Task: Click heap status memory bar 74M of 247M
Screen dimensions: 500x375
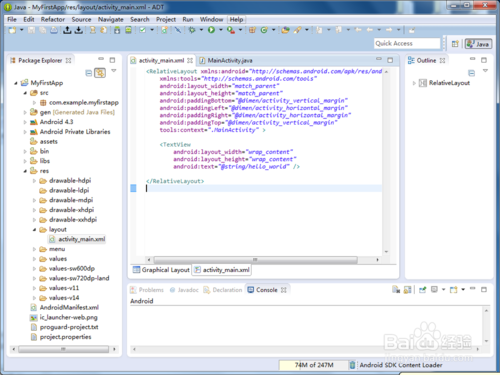Action: [x=314, y=365]
